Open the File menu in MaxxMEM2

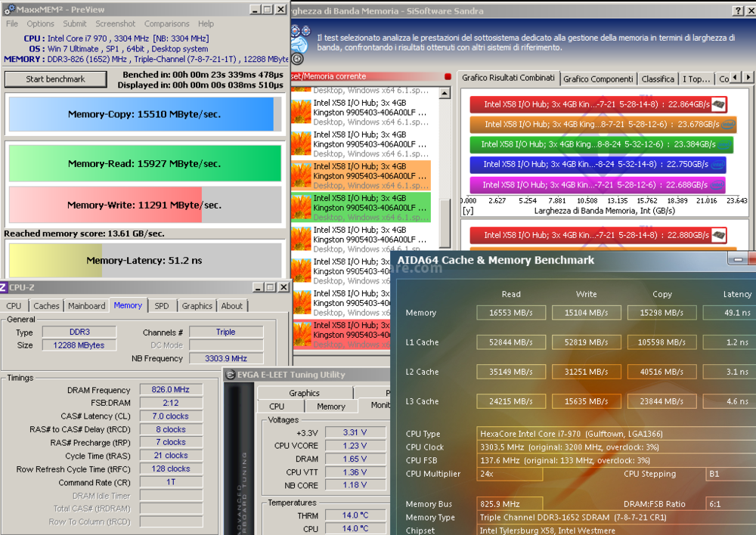click(x=12, y=23)
